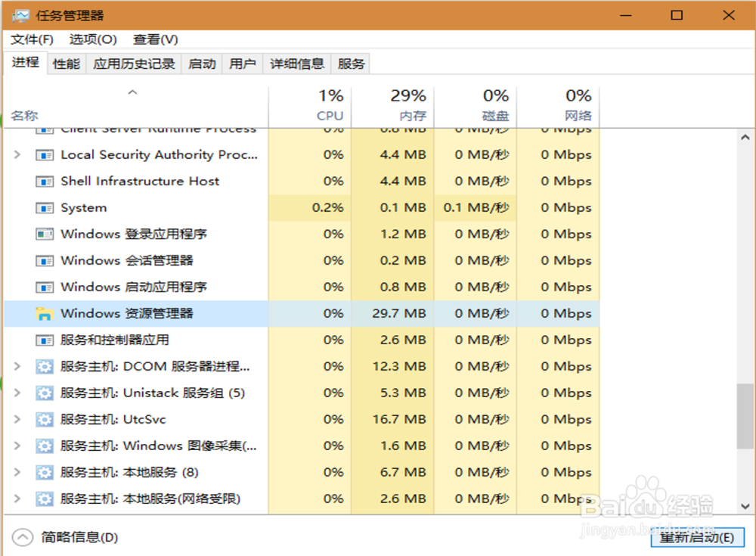
Task: Switch to the 服务 tab
Action: (351, 64)
